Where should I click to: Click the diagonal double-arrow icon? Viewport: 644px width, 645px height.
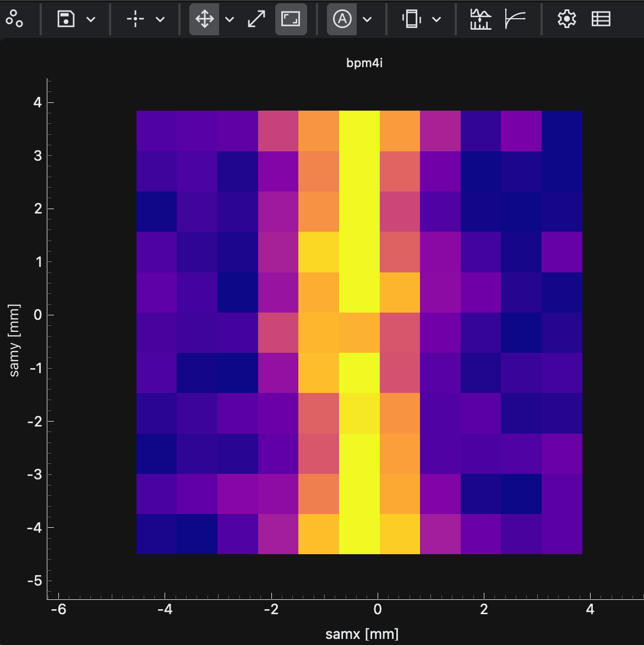256,19
